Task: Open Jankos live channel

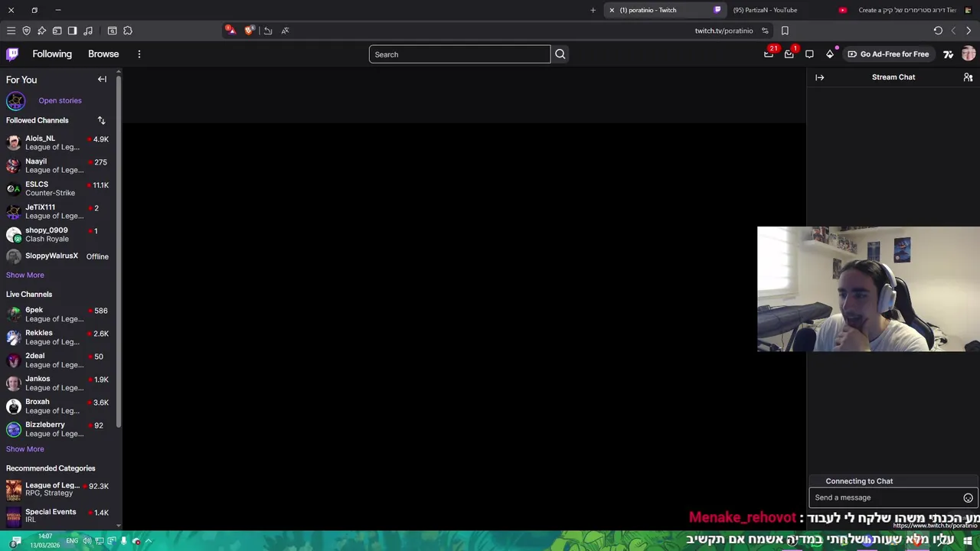Action: 58,383
